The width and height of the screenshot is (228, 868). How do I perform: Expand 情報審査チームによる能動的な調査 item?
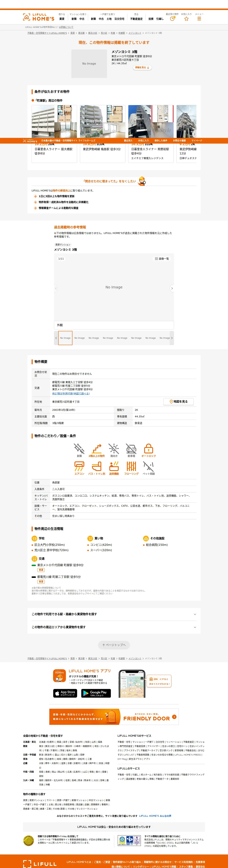(x=56, y=208)
